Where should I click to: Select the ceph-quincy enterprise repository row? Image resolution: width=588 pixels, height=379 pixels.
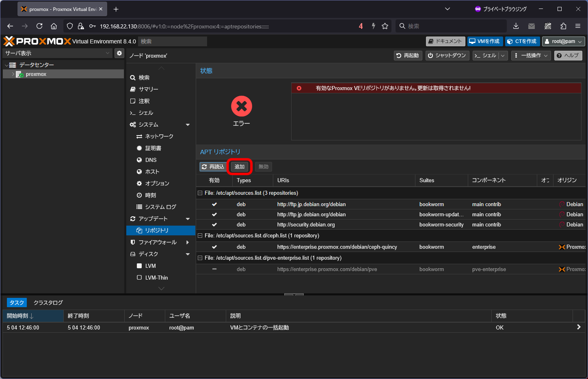click(x=391, y=247)
